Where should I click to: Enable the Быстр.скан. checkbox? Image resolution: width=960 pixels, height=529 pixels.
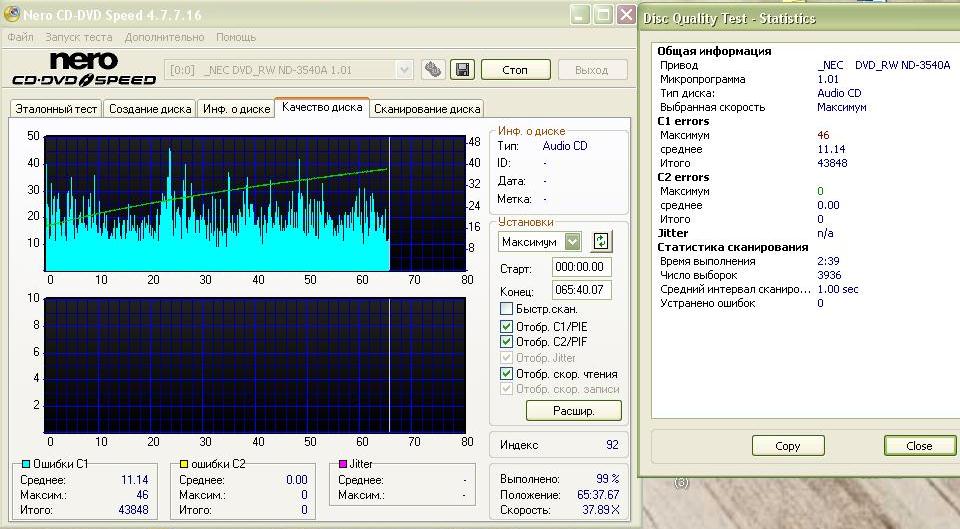pos(507,309)
